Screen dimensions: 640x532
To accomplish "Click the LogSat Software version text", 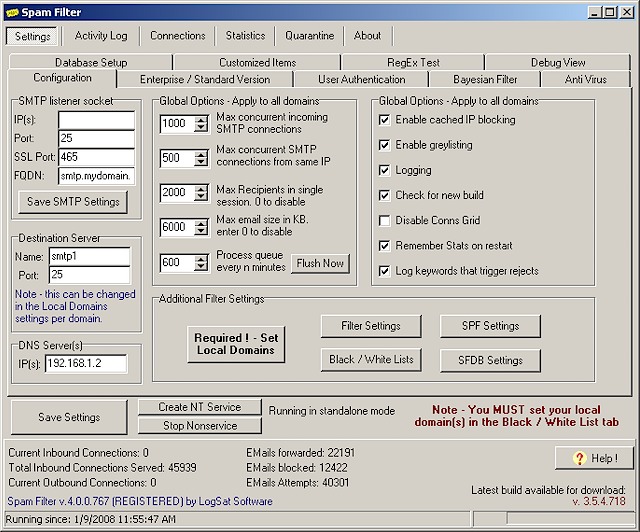I will [x=140, y=501].
